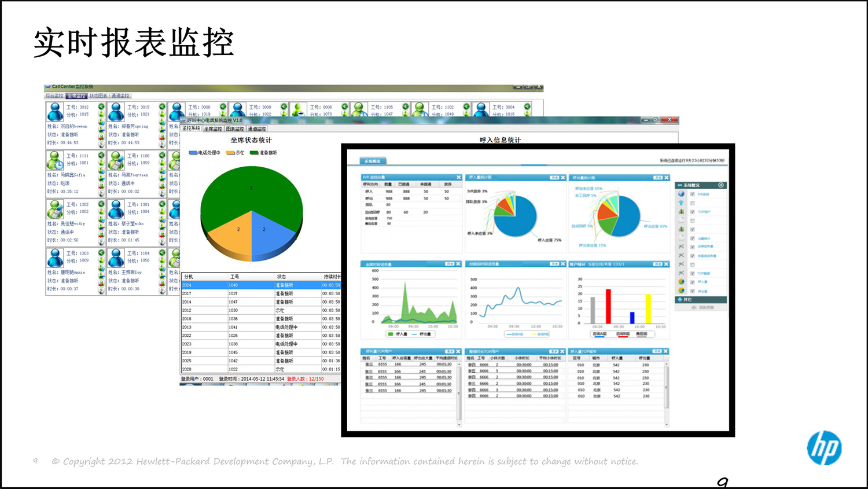The height and width of the screenshot is (489, 868).
Task: Click the 系统概况 tab button
Action: [373, 161]
